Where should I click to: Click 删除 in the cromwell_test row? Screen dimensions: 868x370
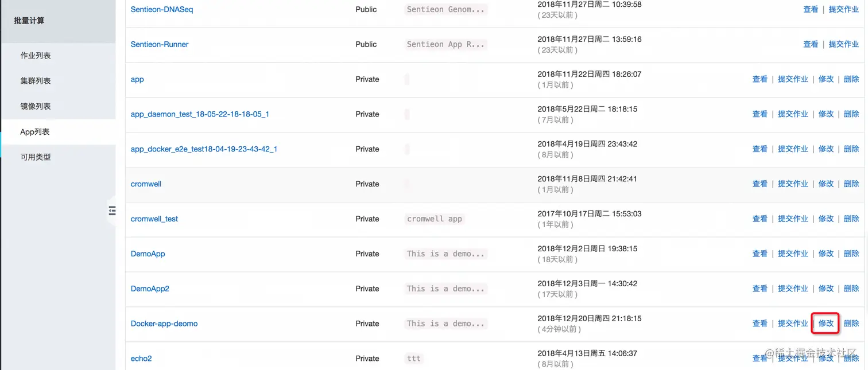click(x=851, y=219)
